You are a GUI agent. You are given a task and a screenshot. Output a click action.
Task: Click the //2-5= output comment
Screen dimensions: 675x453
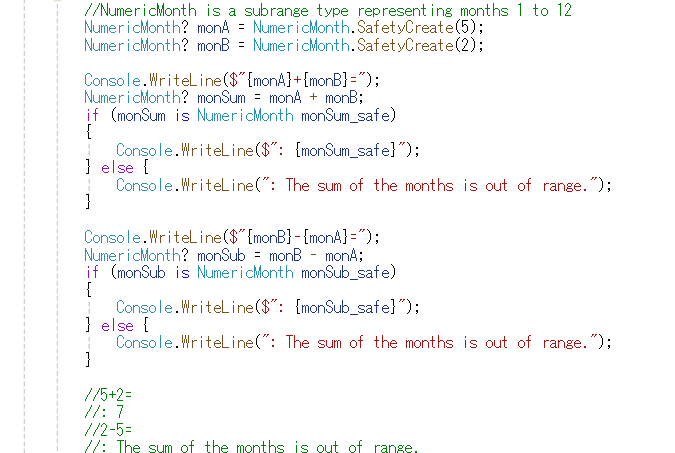[109, 430]
